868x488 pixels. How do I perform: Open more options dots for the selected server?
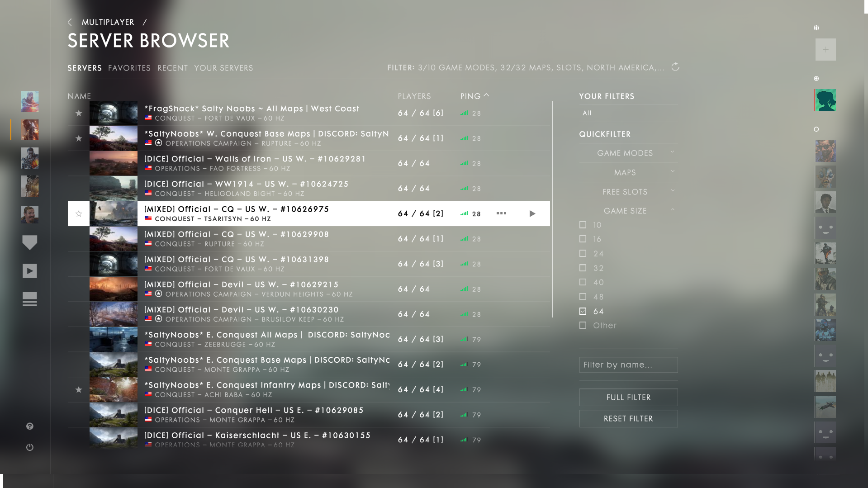[x=501, y=213]
